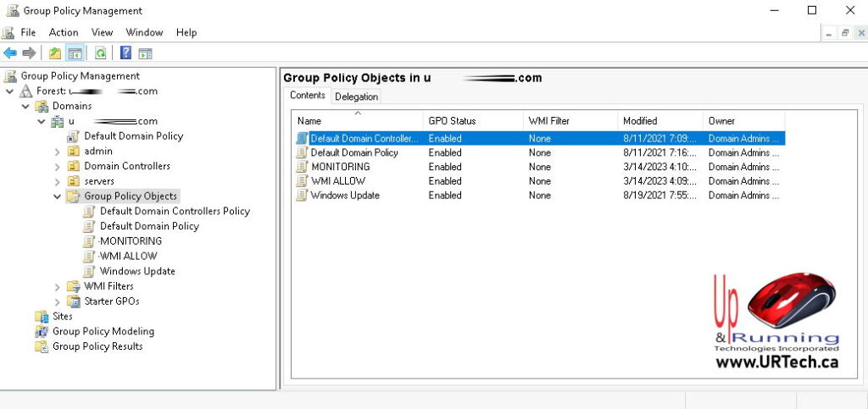Collapse the Domains tree node
This screenshot has height=409, width=868.
pos(25,106)
